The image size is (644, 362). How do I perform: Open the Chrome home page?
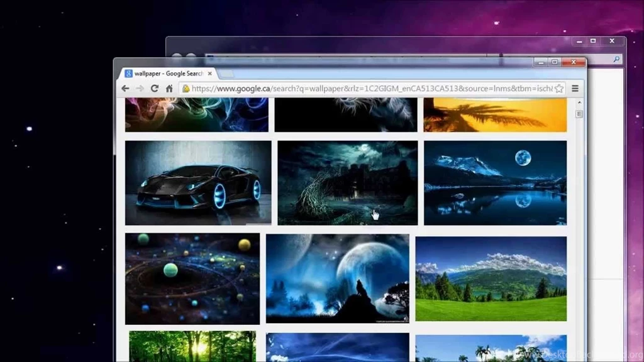tap(169, 88)
